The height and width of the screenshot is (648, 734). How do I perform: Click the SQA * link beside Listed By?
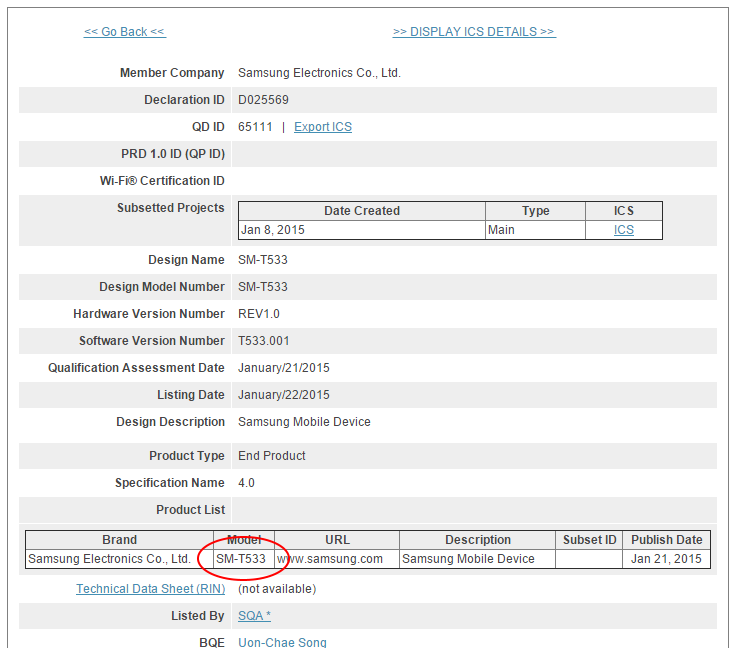(x=254, y=616)
